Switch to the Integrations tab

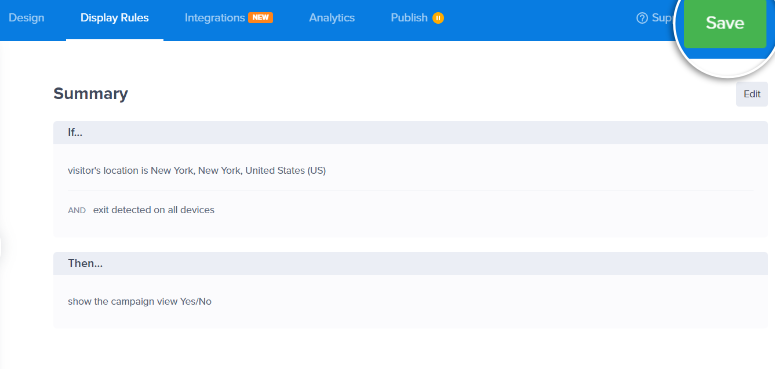pyautogui.click(x=215, y=18)
